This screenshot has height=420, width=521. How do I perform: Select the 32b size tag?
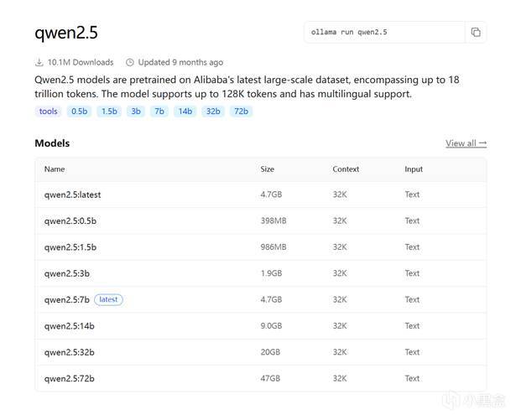213,111
